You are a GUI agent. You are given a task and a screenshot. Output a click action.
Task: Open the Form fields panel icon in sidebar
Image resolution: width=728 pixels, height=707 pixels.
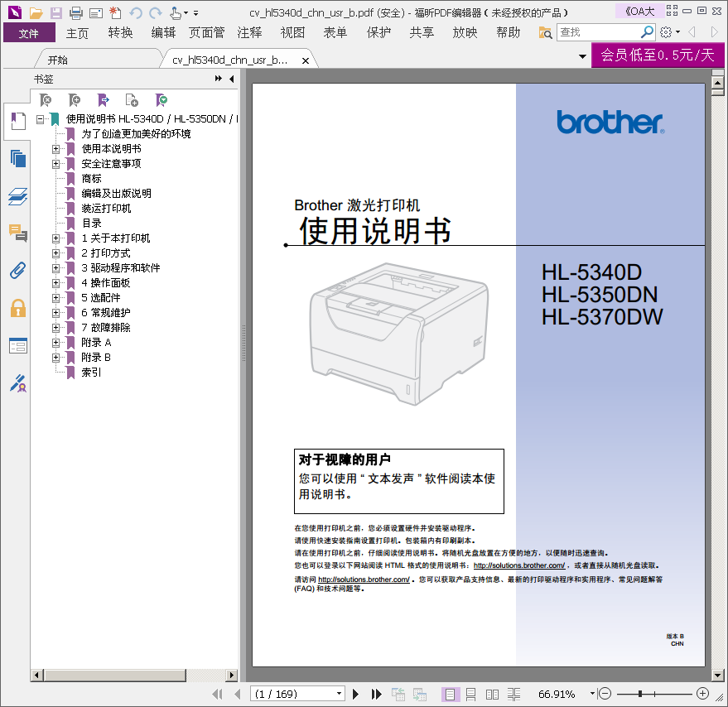[x=17, y=345]
